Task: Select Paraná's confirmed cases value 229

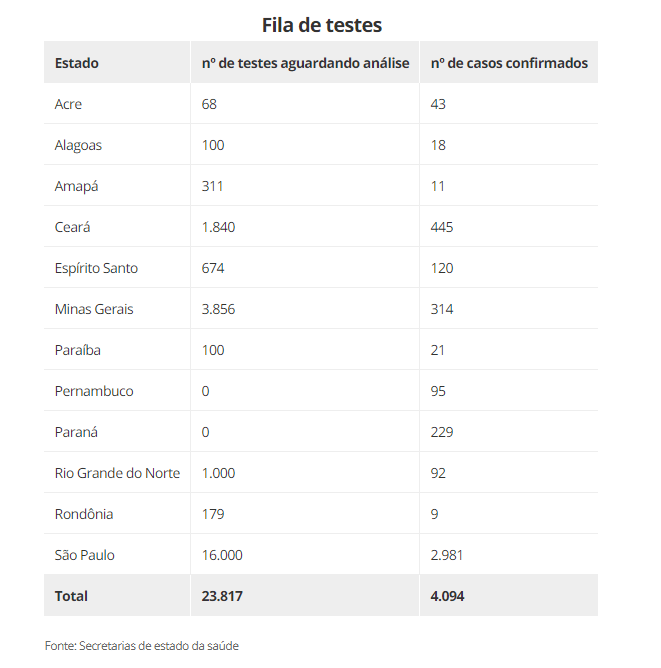Action: 442,432
